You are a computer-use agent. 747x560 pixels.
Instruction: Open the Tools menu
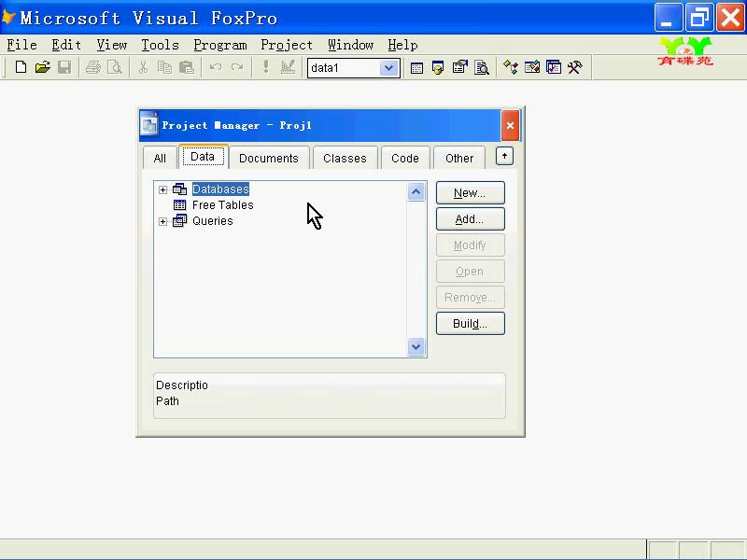tap(160, 45)
